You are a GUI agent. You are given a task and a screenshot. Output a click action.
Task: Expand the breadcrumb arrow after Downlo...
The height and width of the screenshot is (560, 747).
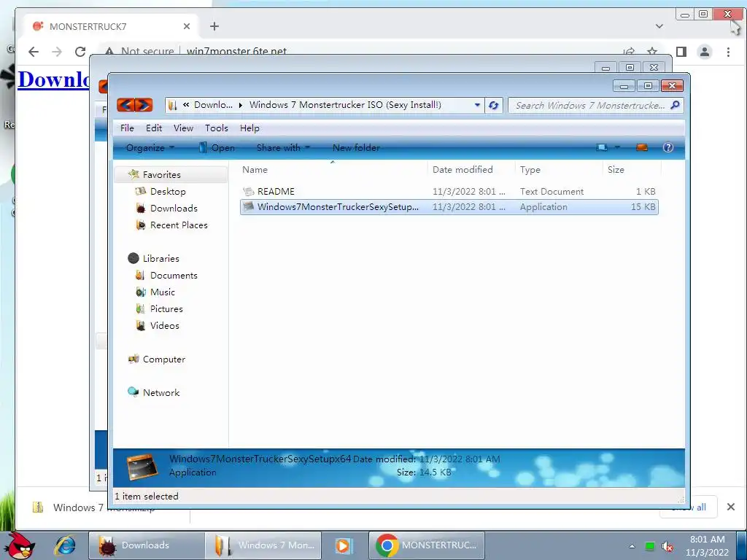[x=241, y=105]
